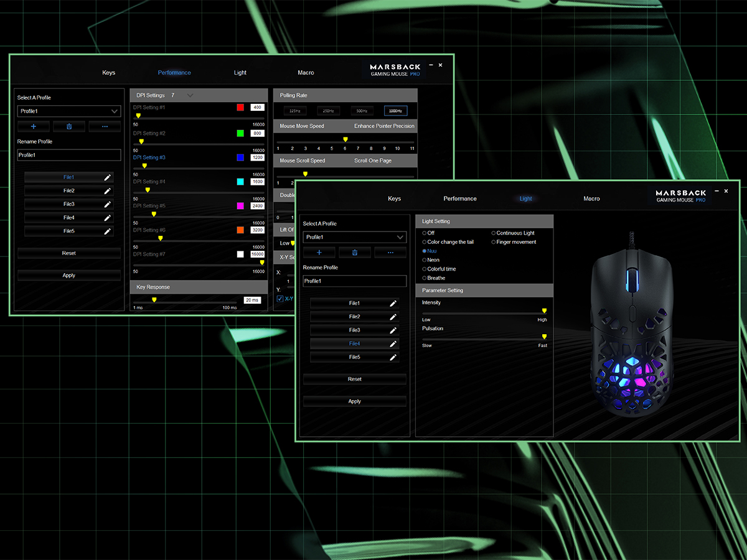Apply settings in the Performance window
The height and width of the screenshot is (560, 747).
(68, 274)
